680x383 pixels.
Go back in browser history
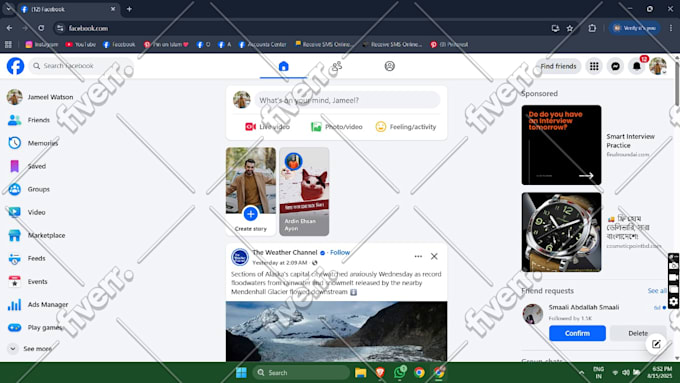(x=9, y=28)
